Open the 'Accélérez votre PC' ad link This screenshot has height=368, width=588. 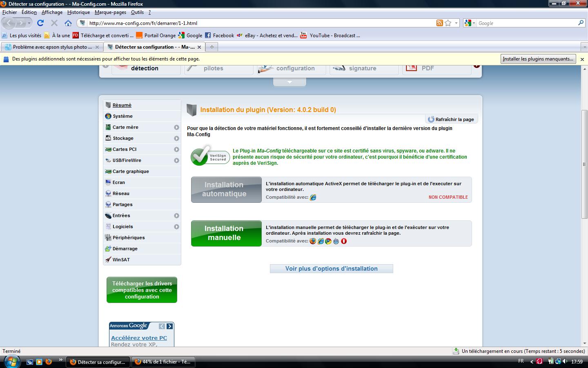(139, 338)
